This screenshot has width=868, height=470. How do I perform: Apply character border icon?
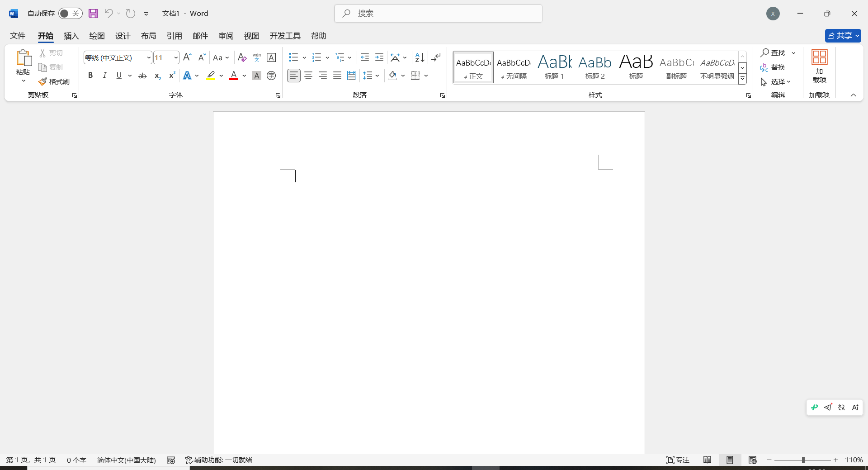click(271, 57)
